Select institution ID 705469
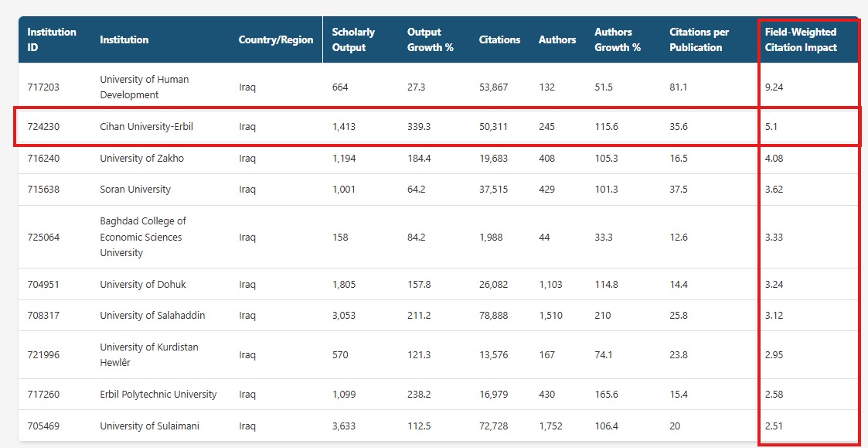 point(43,426)
